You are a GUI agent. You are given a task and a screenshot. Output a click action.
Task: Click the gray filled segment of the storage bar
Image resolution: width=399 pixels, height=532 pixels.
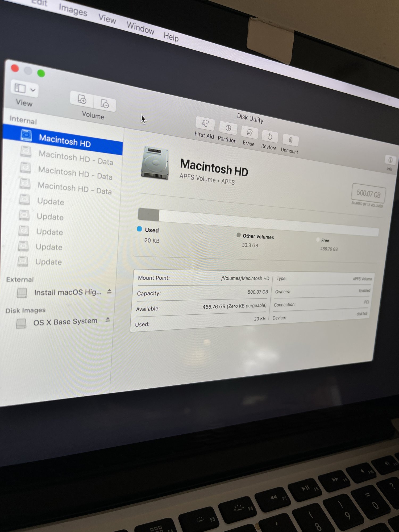(149, 215)
